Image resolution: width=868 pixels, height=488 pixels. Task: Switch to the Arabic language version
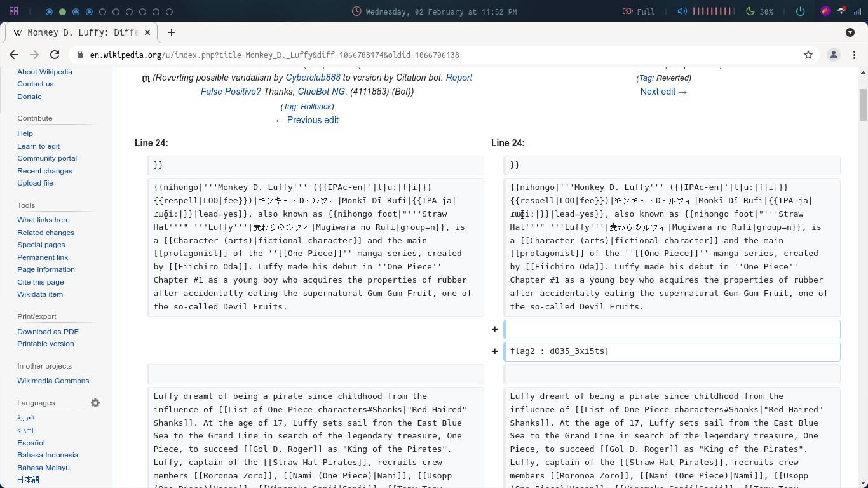25,418
